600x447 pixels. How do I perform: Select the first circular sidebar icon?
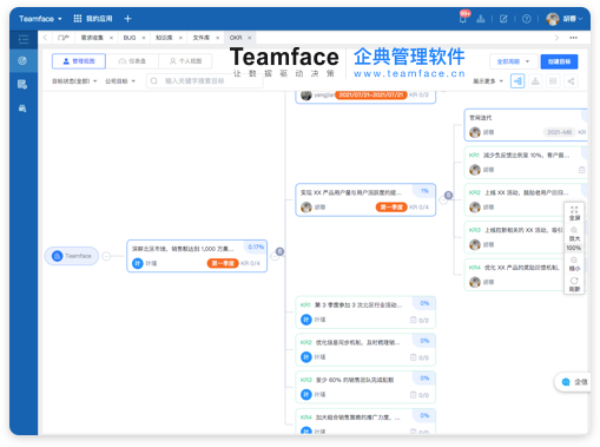pyautogui.click(x=23, y=60)
